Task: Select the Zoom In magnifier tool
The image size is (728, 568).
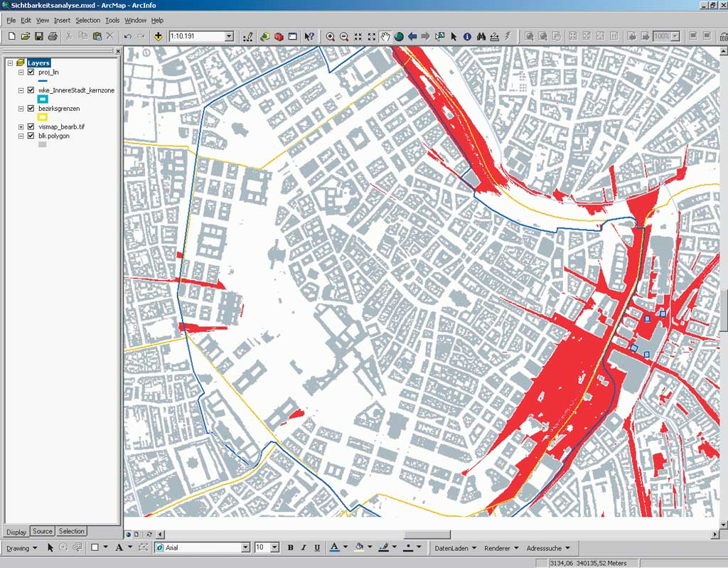Action: pyautogui.click(x=330, y=36)
